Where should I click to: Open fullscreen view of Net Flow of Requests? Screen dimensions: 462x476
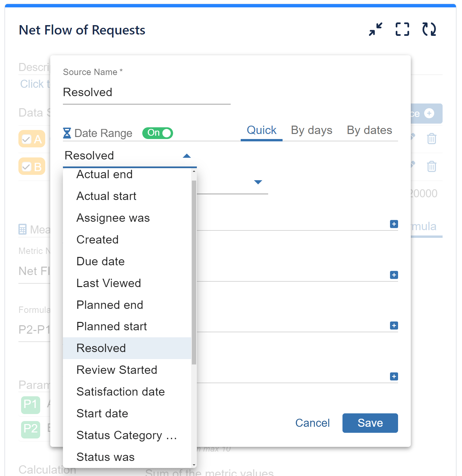[x=402, y=29]
